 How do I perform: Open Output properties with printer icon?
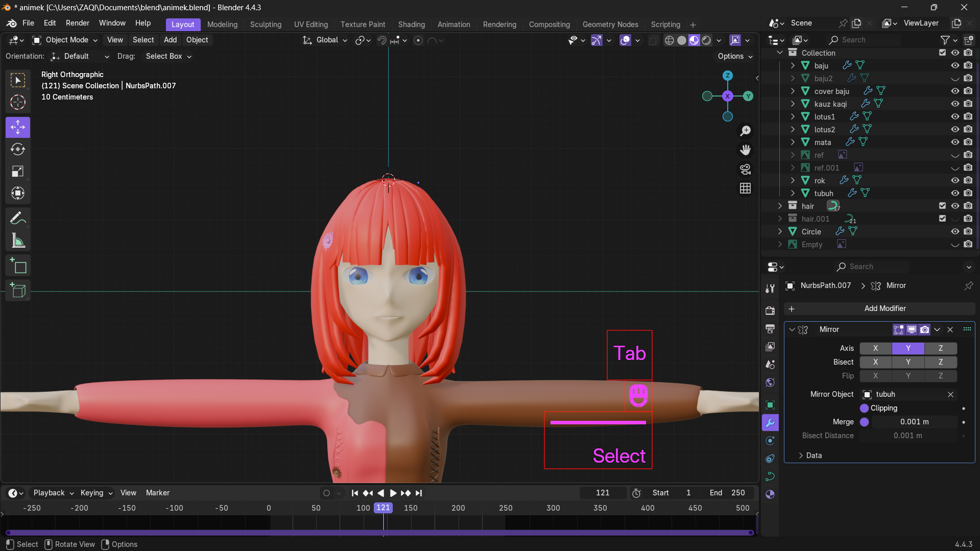(x=770, y=328)
